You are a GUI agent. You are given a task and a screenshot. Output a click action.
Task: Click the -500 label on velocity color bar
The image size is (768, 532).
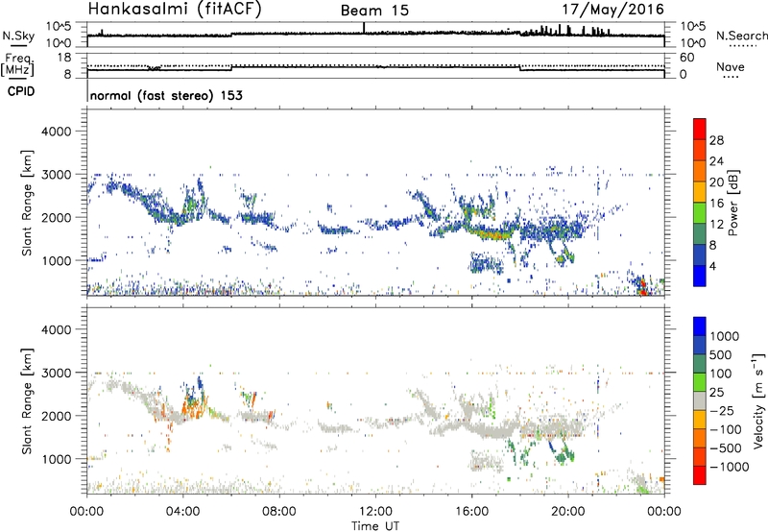(x=726, y=448)
